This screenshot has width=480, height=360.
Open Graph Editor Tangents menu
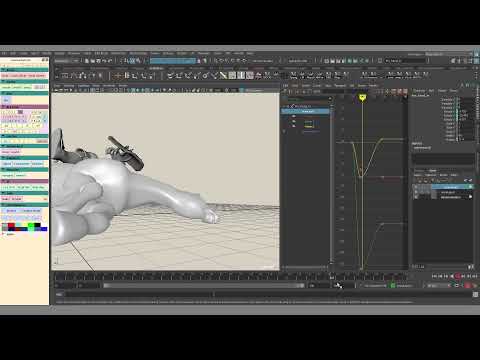(x=340, y=86)
